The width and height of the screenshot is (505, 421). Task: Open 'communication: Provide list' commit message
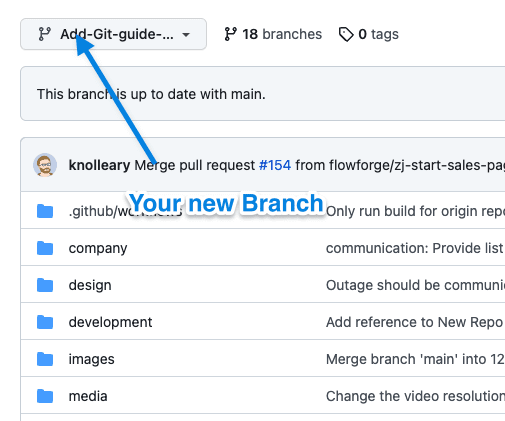coord(415,248)
